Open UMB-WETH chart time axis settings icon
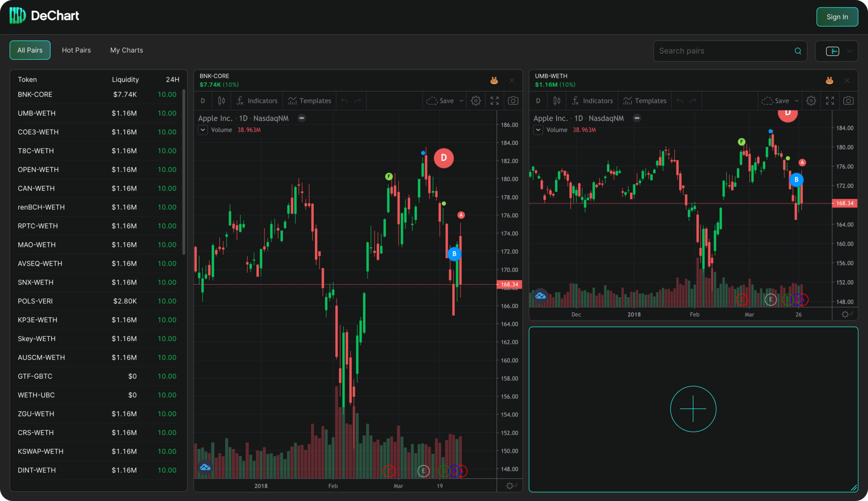The width and height of the screenshot is (868, 501). coord(845,314)
